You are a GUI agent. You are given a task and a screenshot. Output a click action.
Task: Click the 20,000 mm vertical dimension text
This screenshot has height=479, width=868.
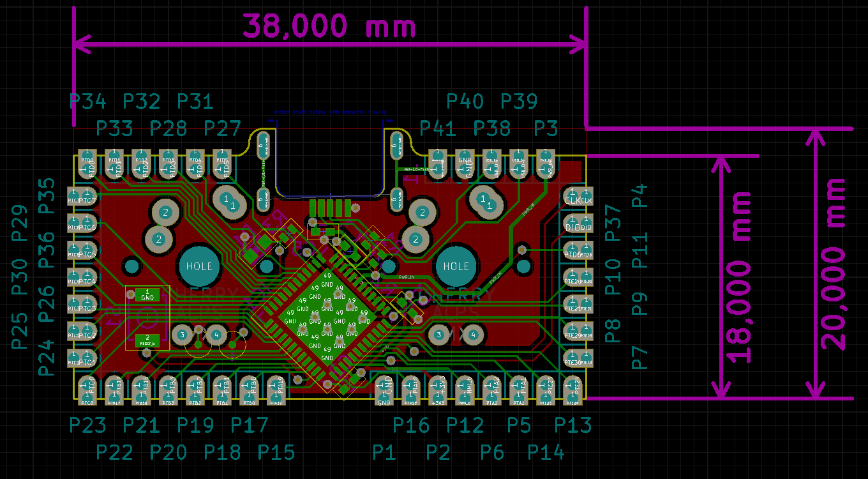[x=834, y=263]
